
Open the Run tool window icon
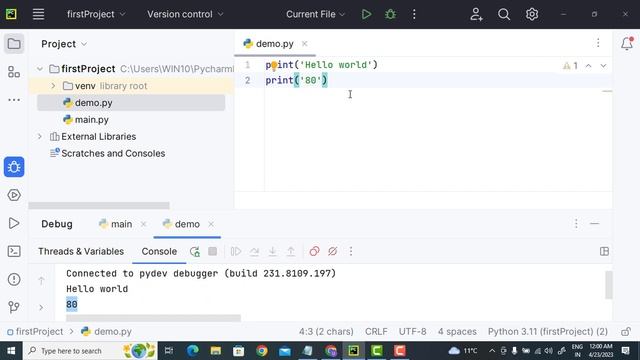(x=14, y=223)
